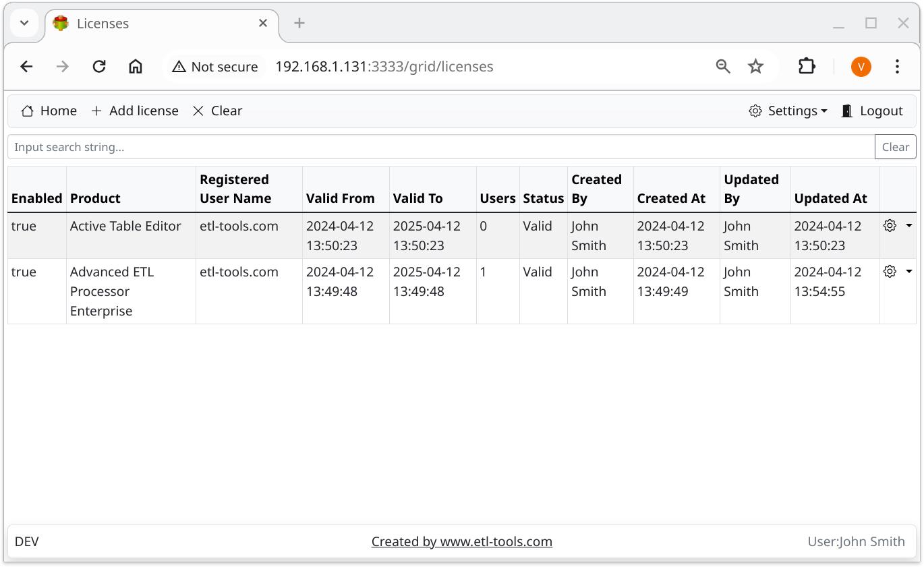This screenshot has width=924, height=567.
Task: Click the toolbar Clear item with X icon
Action: [217, 111]
